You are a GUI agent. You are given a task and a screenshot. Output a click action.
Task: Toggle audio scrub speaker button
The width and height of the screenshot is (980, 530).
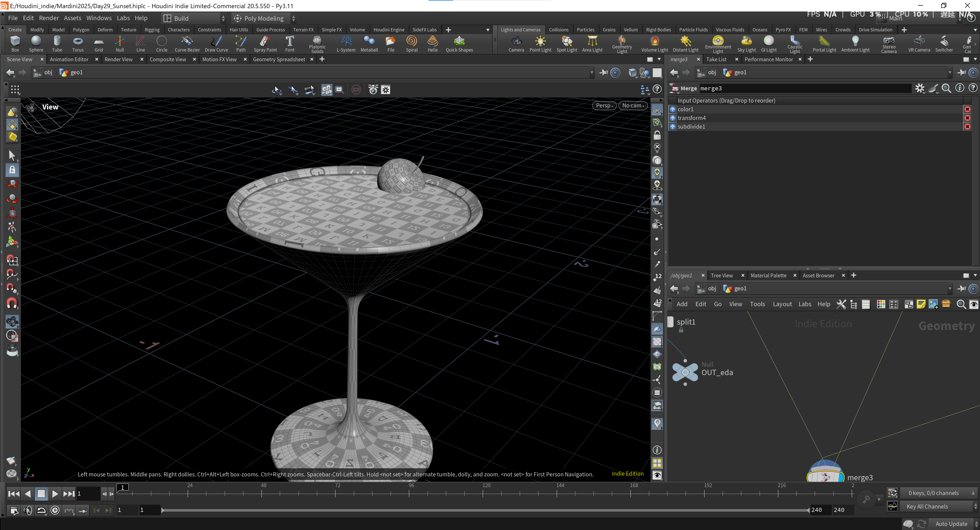[x=27, y=510]
